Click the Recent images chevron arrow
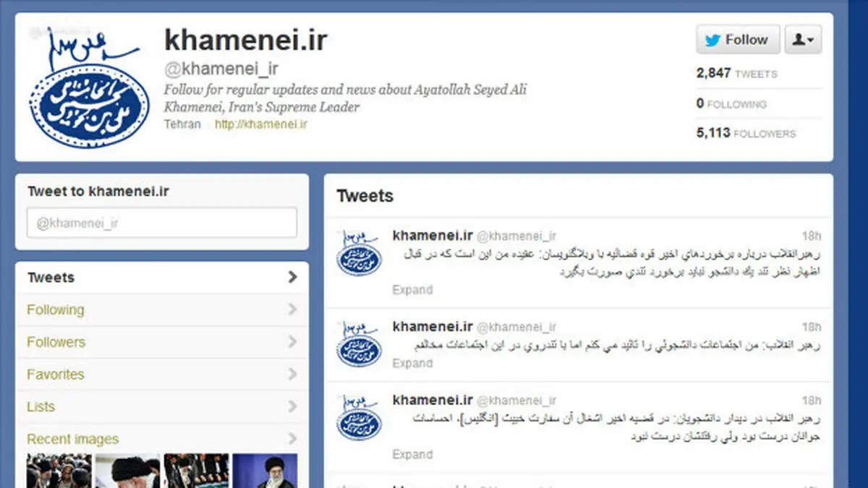This screenshot has width=868, height=488. click(x=292, y=439)
